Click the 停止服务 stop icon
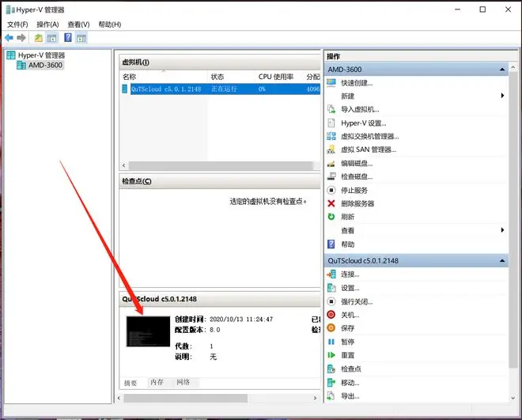Screen dimensions: 522x420 click(x=331, y=190)
